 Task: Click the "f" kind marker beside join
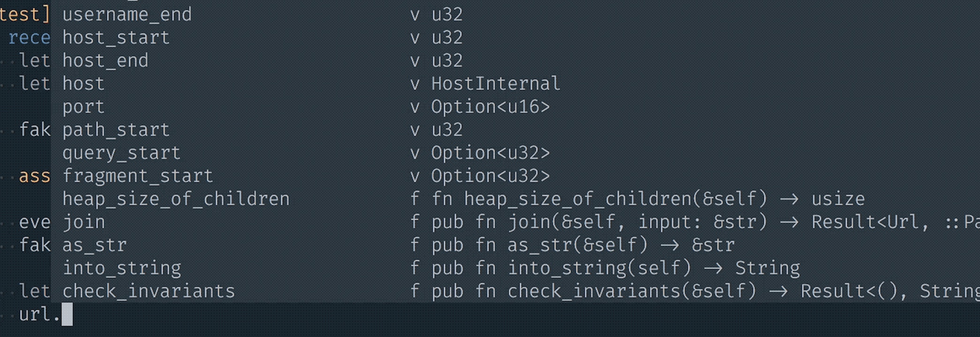pyautogui.click(x=415, y=222)
